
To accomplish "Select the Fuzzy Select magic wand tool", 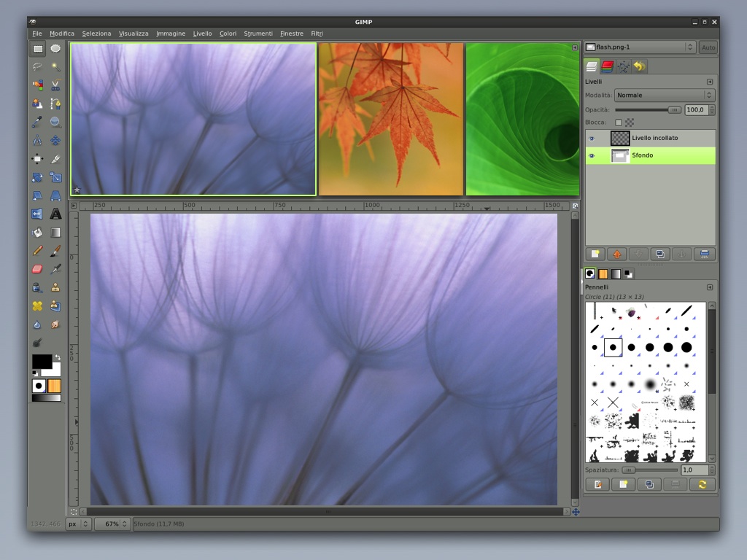I will pyautogui.click(x=56, y=66).
